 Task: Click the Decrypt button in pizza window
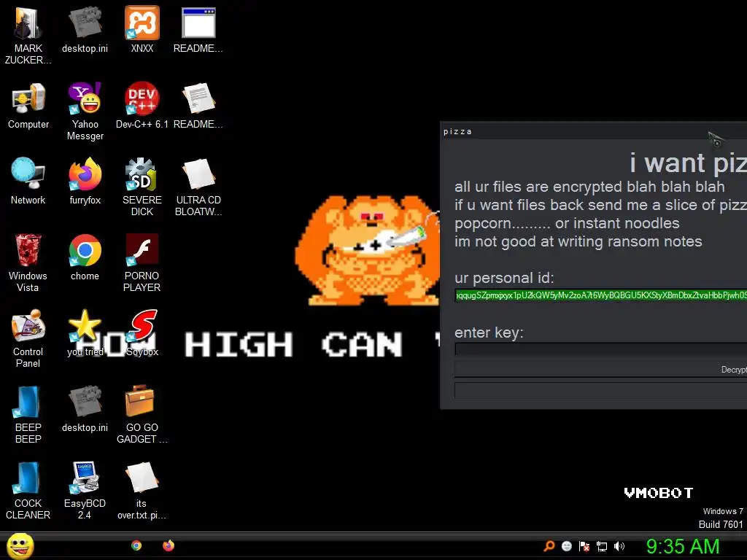pos(601,370)
